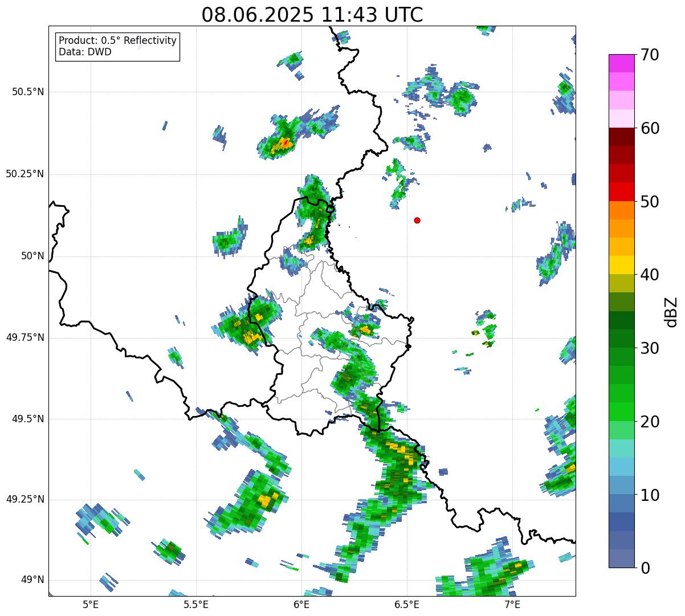Image resolution: width=685 pixels, height=616 pixels.
Task: Click the bright red colorbar segment above 50
Action: point(621,191)
